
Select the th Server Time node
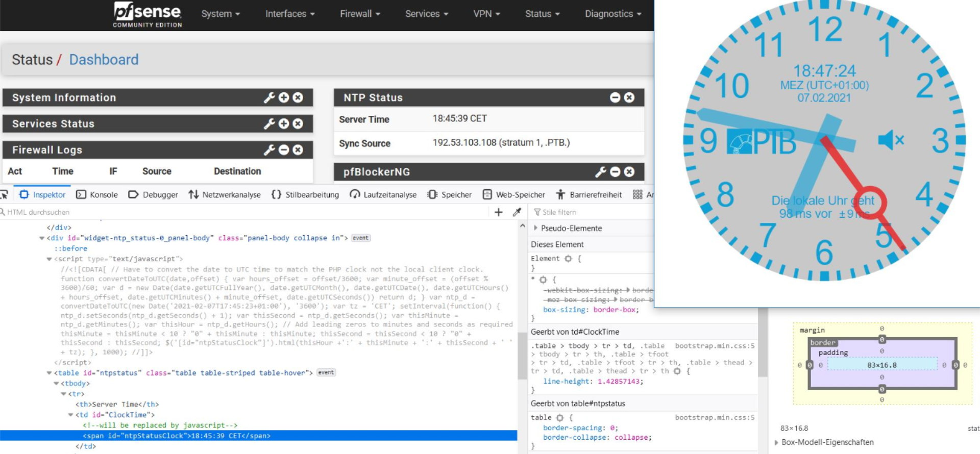(x=117, y=405)
